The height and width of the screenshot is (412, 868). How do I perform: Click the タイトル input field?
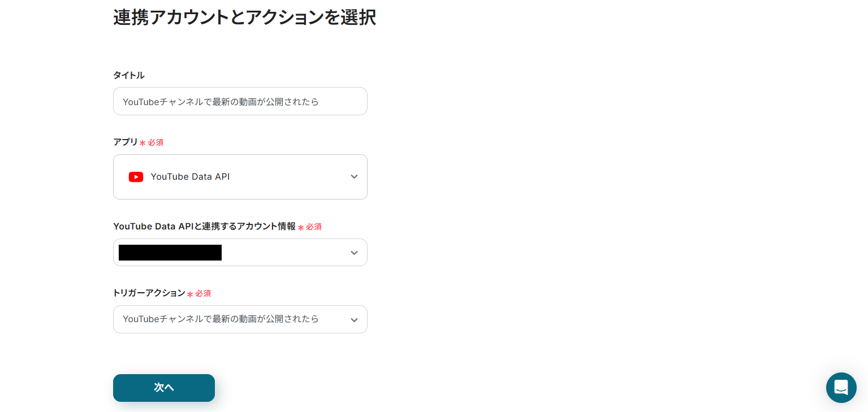click(240, 101)
